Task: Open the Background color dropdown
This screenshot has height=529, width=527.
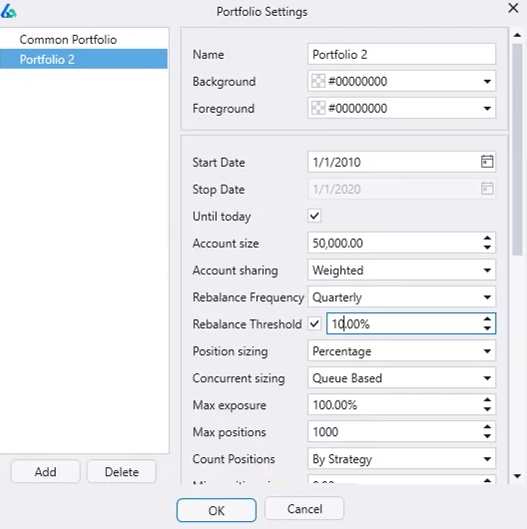Action: pyautogui.click(x=487, y=81)
